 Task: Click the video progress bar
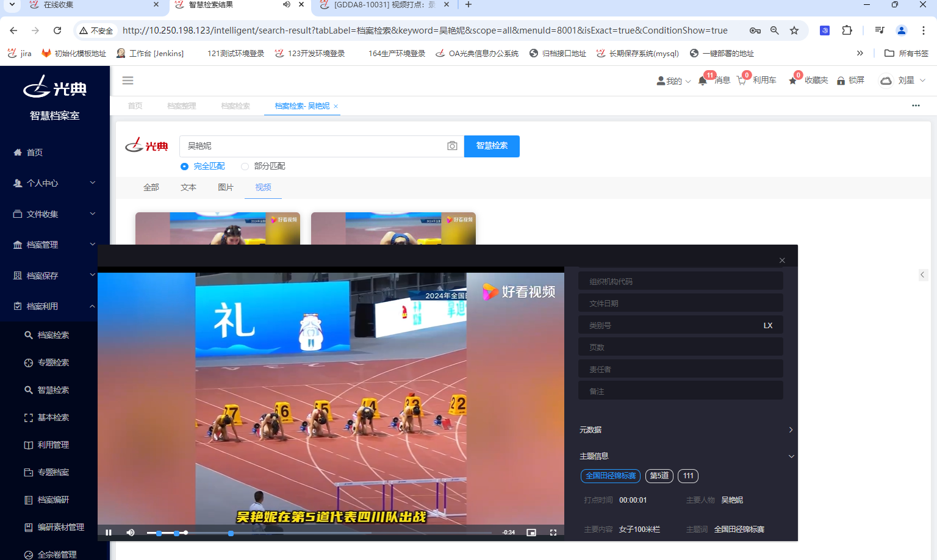(319, 533)
